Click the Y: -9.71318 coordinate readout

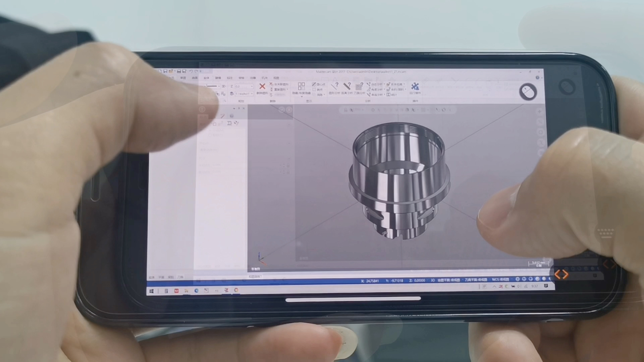[394, 281]
